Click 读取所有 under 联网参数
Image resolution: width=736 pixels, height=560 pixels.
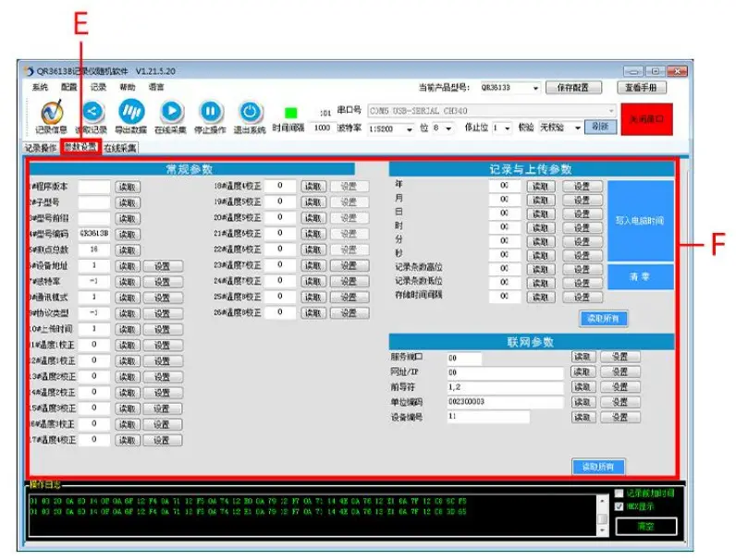tap(598, 467)
